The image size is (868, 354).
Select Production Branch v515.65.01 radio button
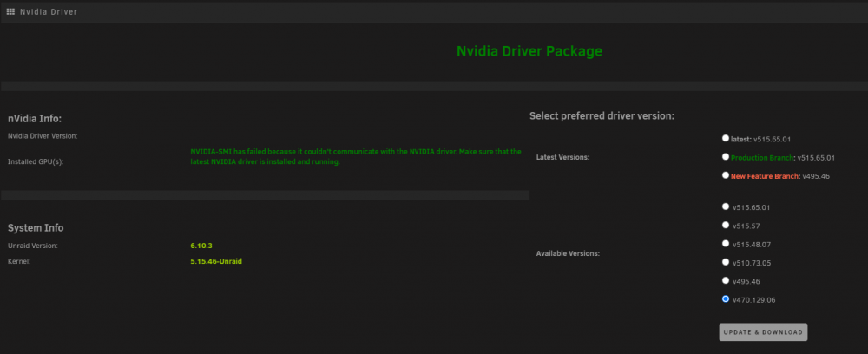point(726,156)
